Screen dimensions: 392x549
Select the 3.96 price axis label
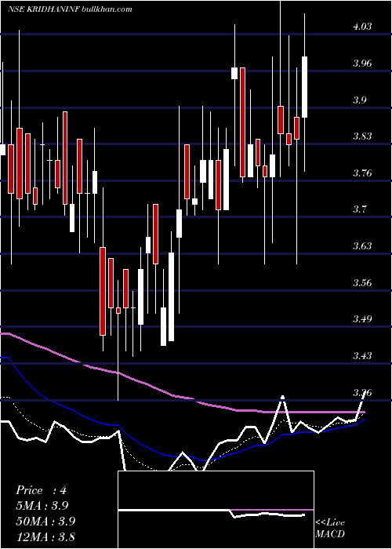coord(362,64)
